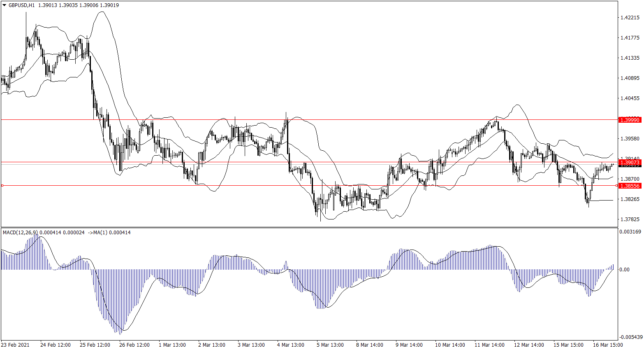This screenshot has height=350, width=644.
Task: Select the square handle on the 1.38556 line's left end
Action: (2, 186)
